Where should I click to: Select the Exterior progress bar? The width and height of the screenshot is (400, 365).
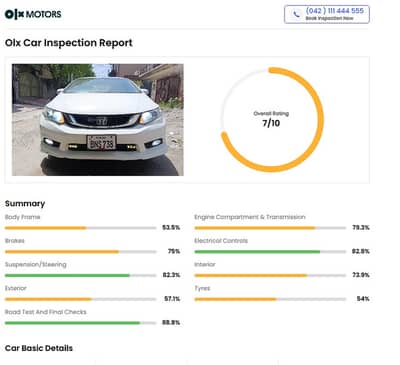(x=80, y=299)
